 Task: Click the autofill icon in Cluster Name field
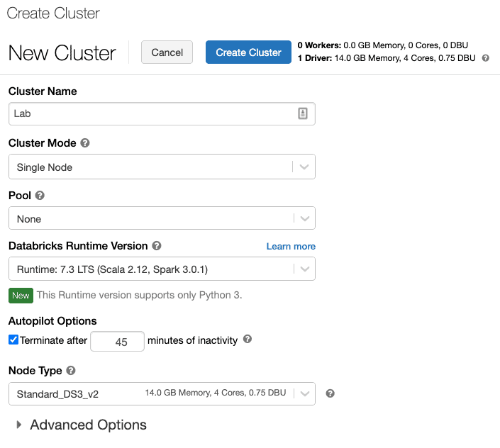[x=303, y=113]
